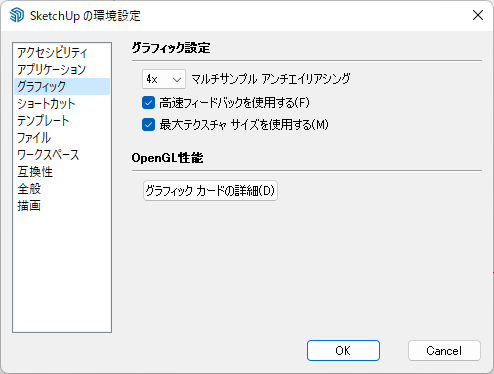
Task: Select アプリケーション in the category list
Action: click(x=62, y=70)
